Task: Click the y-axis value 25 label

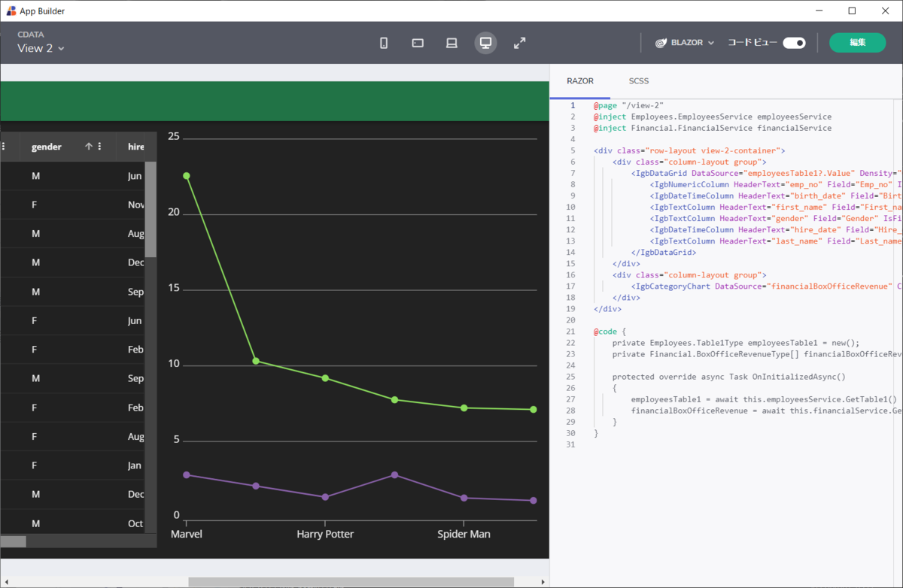Action: 174,136
